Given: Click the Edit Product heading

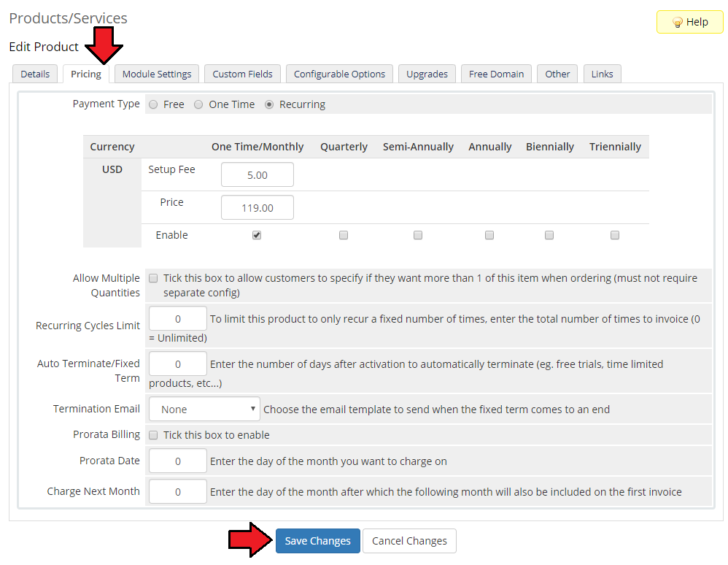Looking at the screenshot, I should [44, 47].
